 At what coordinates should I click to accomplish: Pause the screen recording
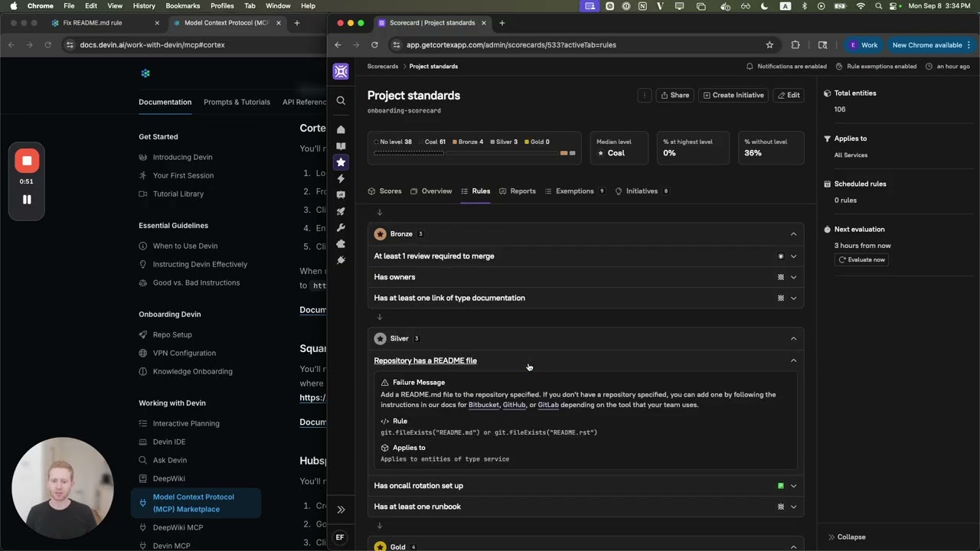point(27,200)
